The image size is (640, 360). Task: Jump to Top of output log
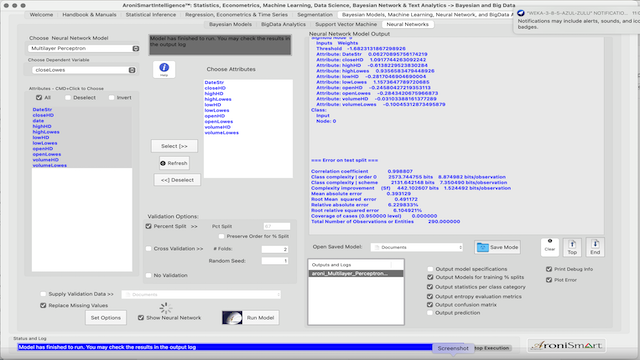click(572, 247)
